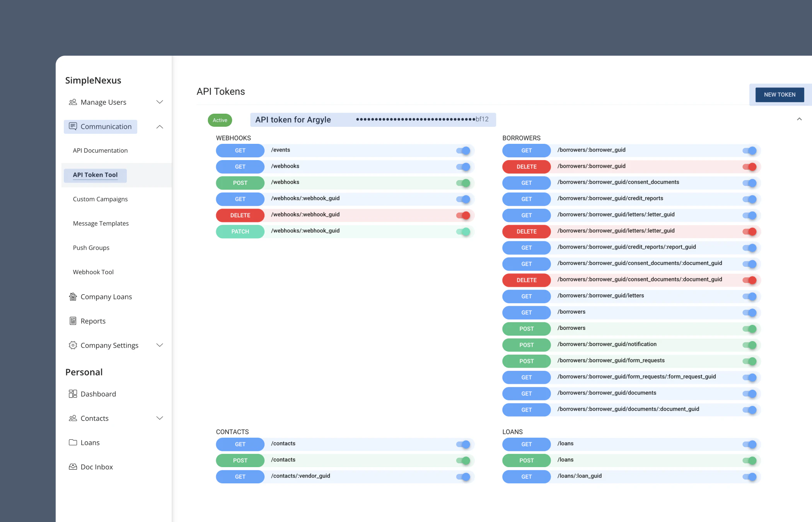Click the Company Loans house icon

coord(73,297)
